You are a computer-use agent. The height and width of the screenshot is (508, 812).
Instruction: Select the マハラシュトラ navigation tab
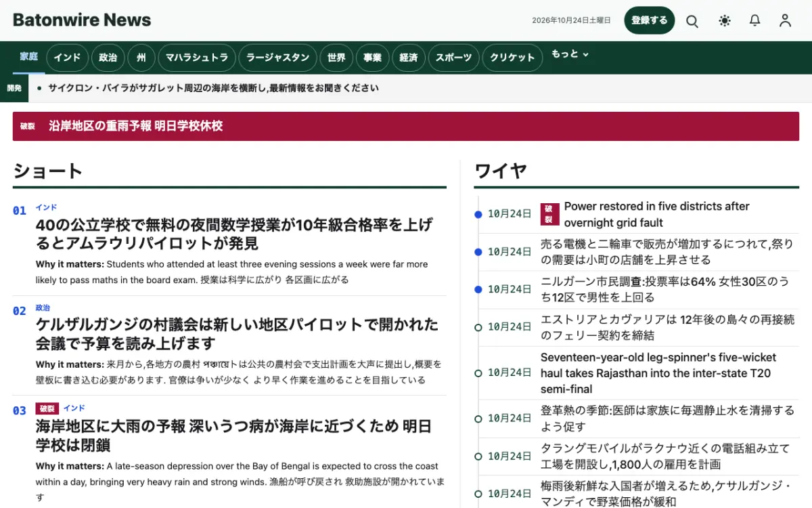point(197,58)
